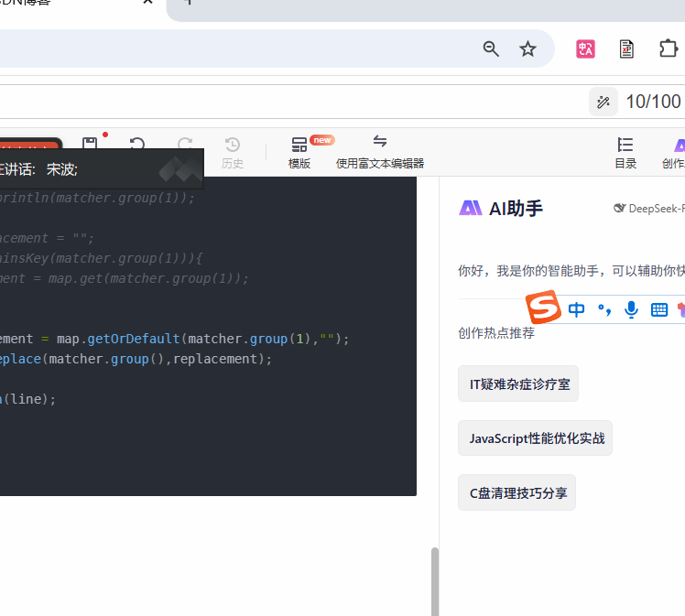Open the 模版 templates button
The image size is (685, 616).
(299, 153)
